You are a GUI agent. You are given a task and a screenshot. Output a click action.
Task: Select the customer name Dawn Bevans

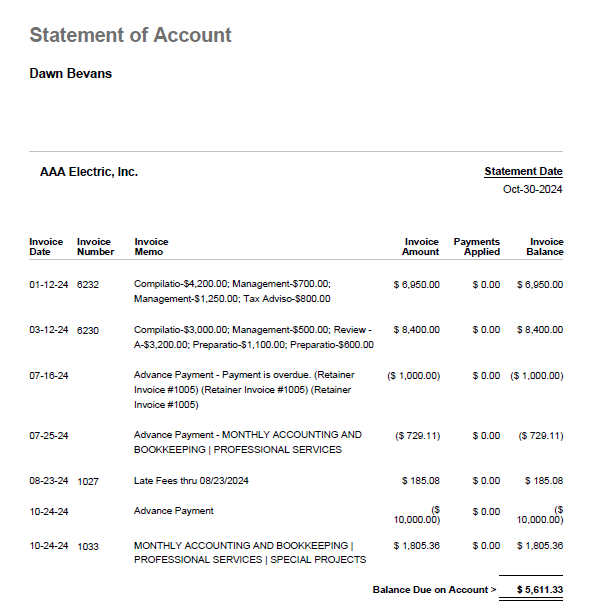click(x=71, y=73)
